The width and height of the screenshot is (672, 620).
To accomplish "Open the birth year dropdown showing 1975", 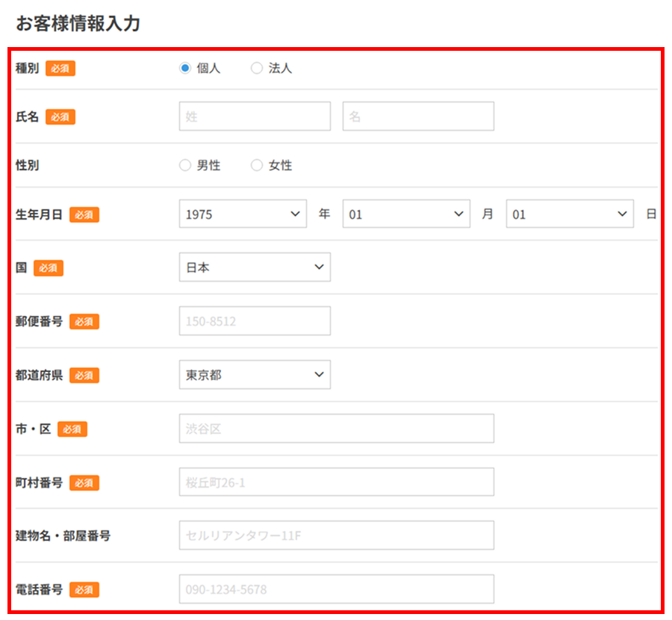I will pos(243,214).
